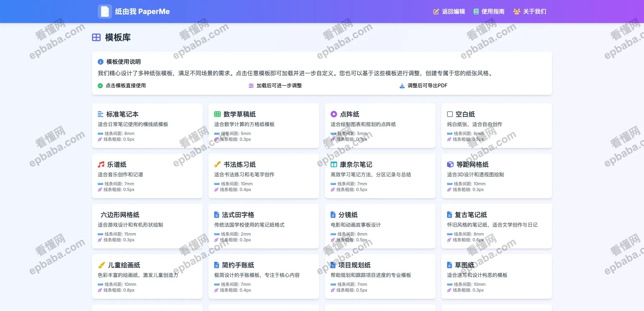The height and width of the screenshot is (311, 644).
Task: Click the cube icon on 等距网格纸
Action: [x=450, y=164]
